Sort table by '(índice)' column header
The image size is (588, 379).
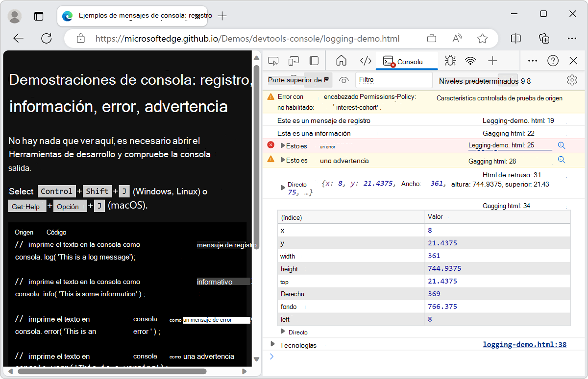pos(351,217)
